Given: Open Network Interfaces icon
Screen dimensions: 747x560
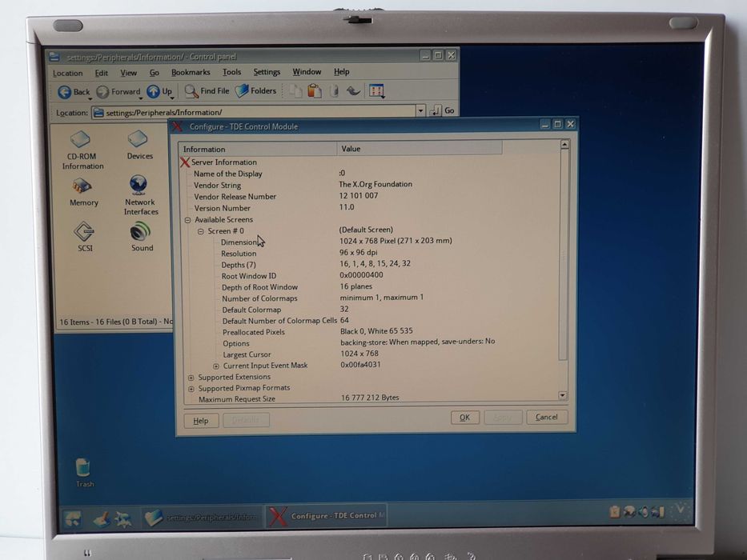Looking at the screenshot, I should coord(140,195).
